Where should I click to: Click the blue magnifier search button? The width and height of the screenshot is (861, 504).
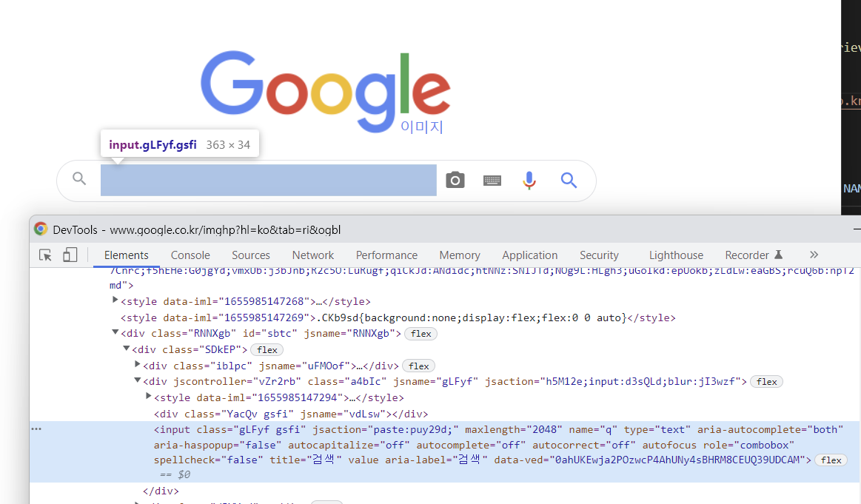click(569, 180)
